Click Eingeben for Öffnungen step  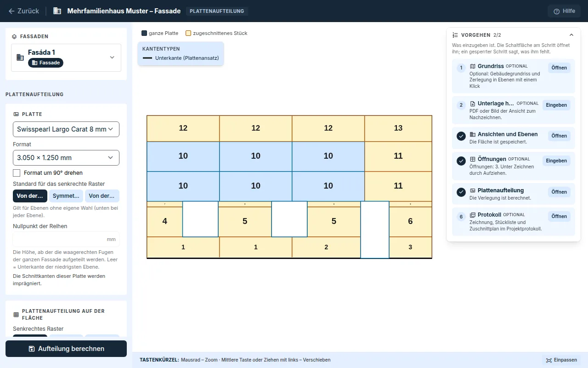556,161
